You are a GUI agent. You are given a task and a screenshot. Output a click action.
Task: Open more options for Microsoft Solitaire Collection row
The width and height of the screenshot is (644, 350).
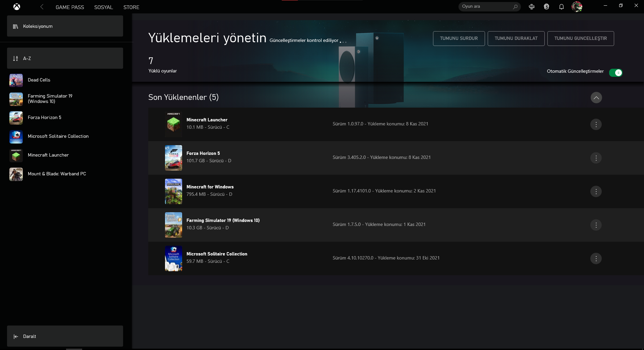point(596,258)
